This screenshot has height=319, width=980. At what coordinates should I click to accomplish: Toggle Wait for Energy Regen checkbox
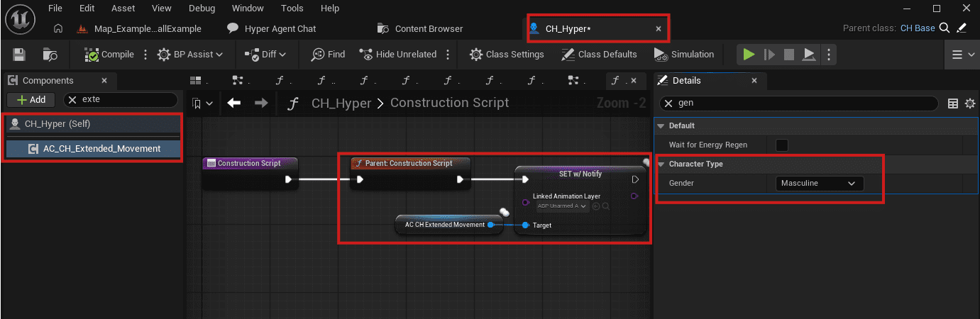point(782,145)
